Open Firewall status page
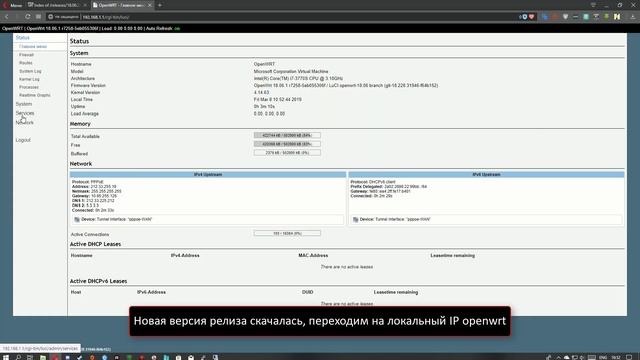 click(x=26, y=55)
